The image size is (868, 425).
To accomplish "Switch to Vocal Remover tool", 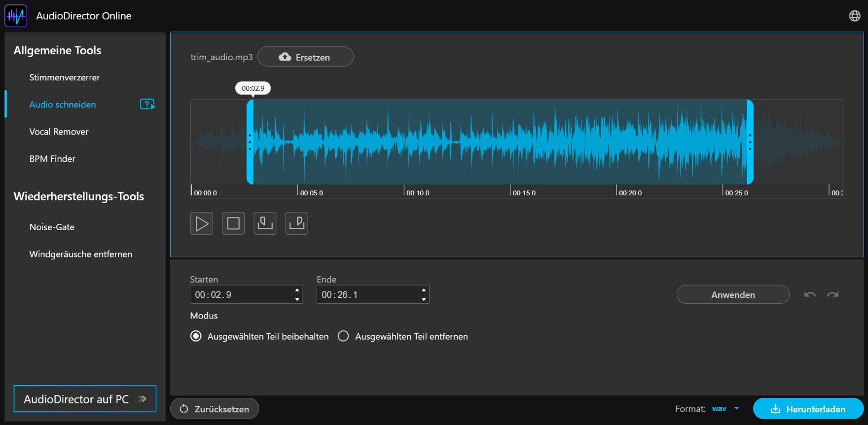I will (59, 132).
